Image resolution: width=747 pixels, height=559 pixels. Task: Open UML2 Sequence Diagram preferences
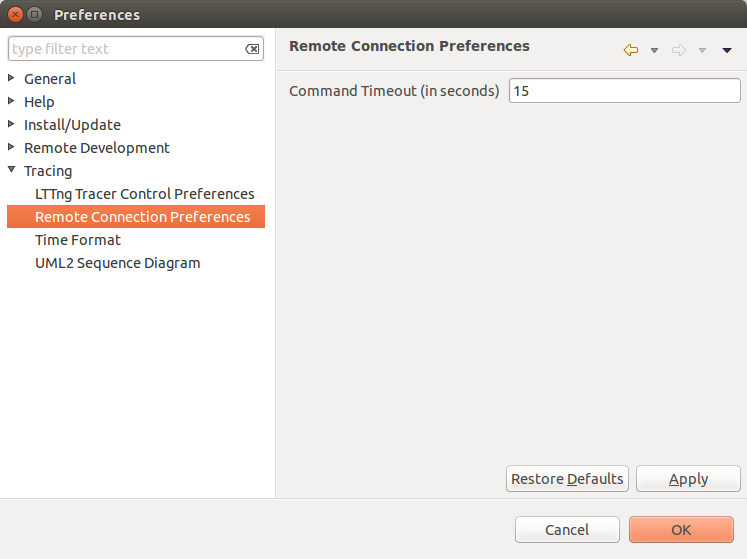(117, 263)
